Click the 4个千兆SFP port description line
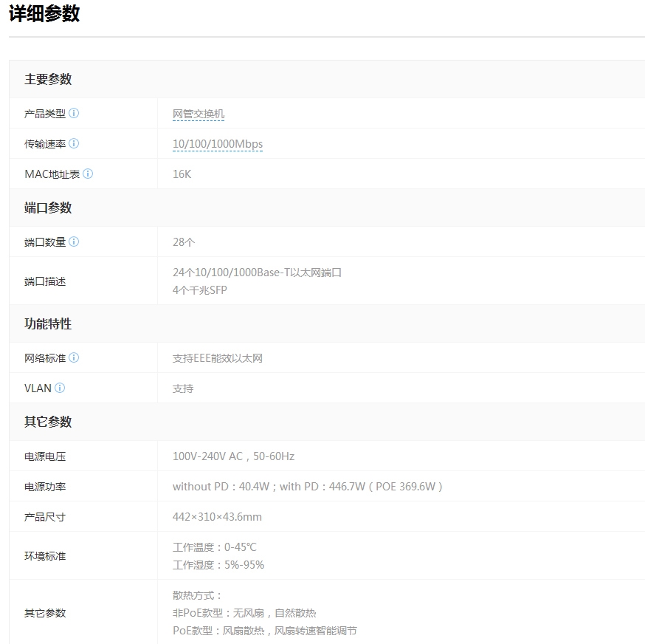The image size is (645, 644). click(x=200, y=290)
